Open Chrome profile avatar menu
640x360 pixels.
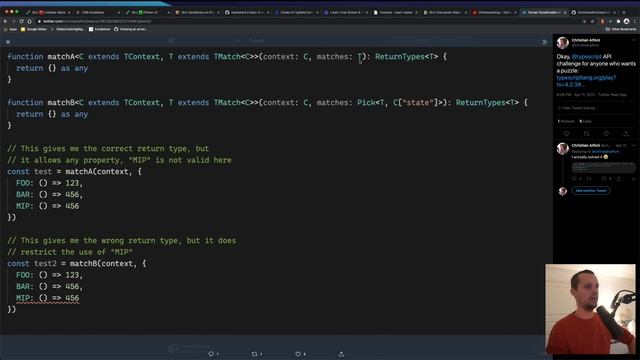tap(627, 21)
